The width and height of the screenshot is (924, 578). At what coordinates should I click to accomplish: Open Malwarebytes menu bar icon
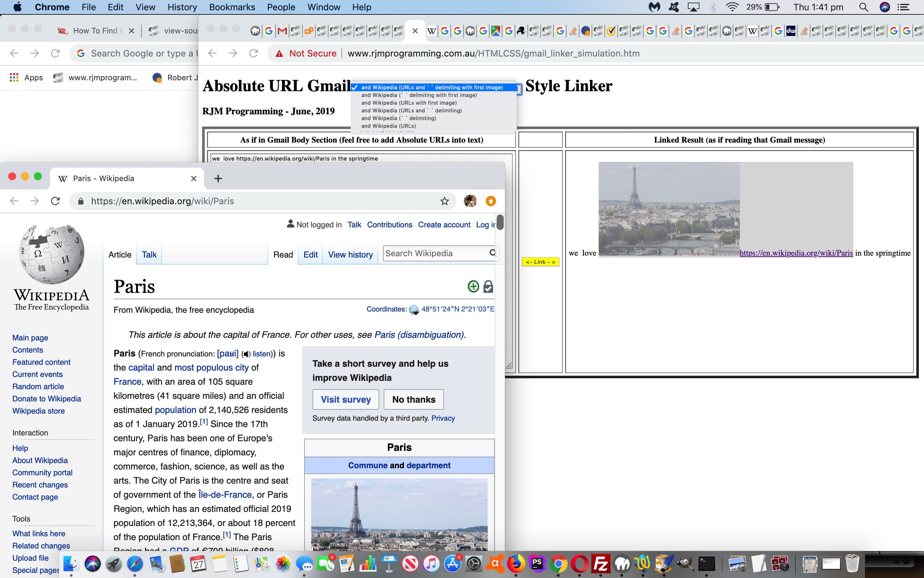tap(654, 7)
